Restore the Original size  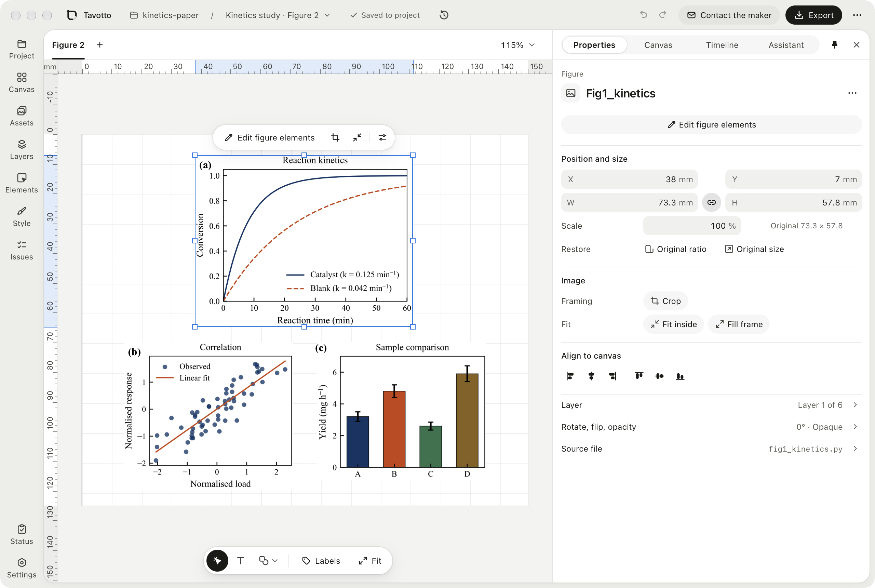[754, 249]
